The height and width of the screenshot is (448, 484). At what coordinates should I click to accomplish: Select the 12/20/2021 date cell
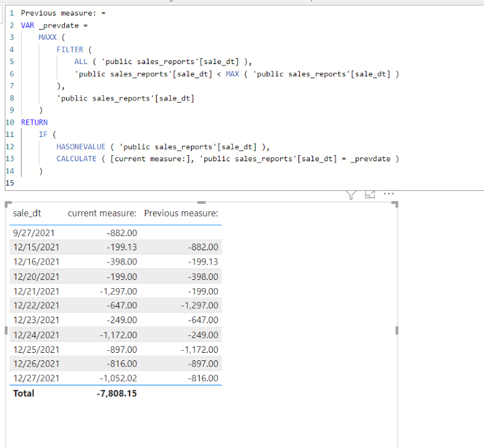[36, 277]
